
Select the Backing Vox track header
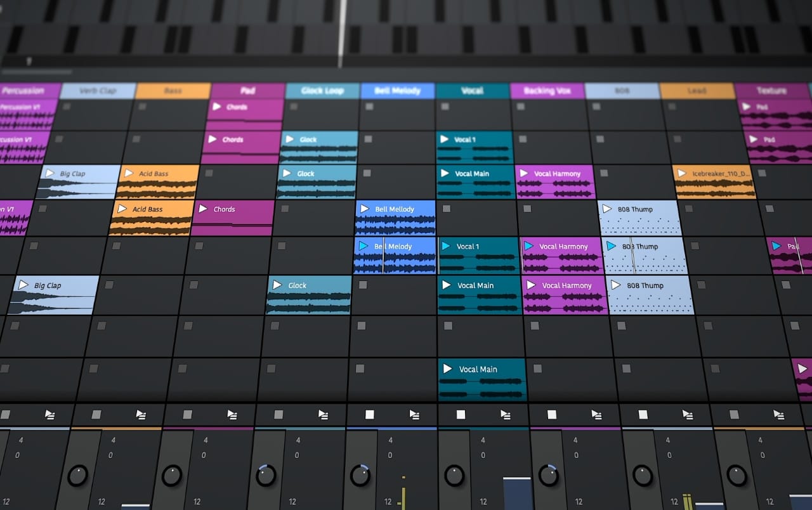[x=547, y=91]
